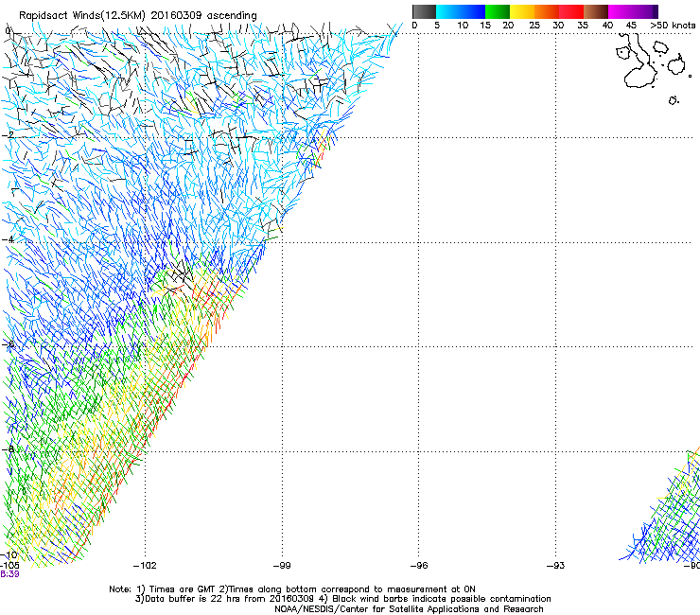Click the '-102' longitude axis label
The height and width of the screenshot is (615, 700).
tap(145, 566)
